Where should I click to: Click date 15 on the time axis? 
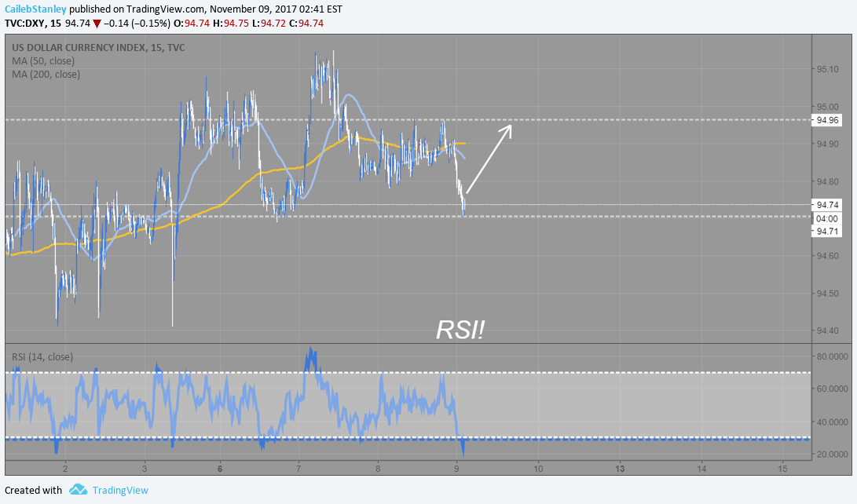(x=782, y=469)
